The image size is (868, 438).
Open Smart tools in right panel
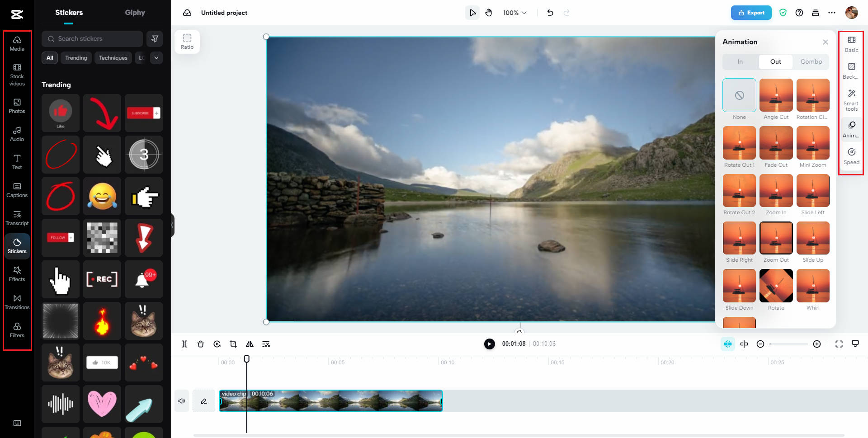[851, 99]
